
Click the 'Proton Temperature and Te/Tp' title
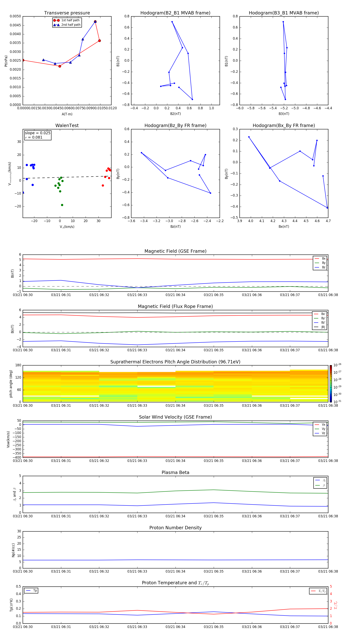175,583
